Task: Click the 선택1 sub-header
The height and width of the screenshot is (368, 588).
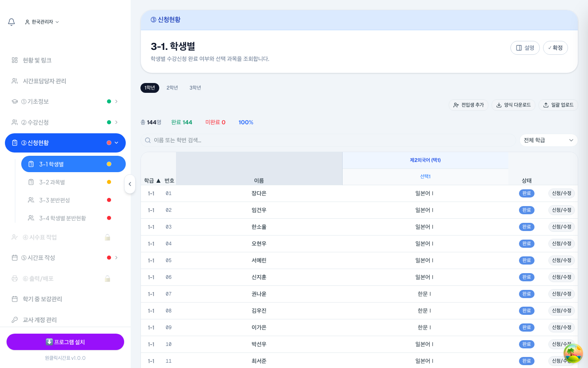Action: pyautogui.click(x=425, y=177)
